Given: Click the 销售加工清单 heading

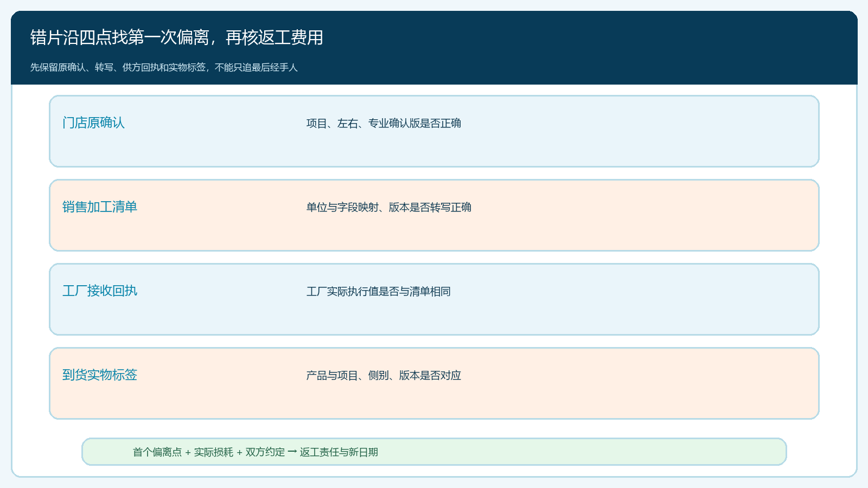Looking at the screenshot, I should 100,207.
